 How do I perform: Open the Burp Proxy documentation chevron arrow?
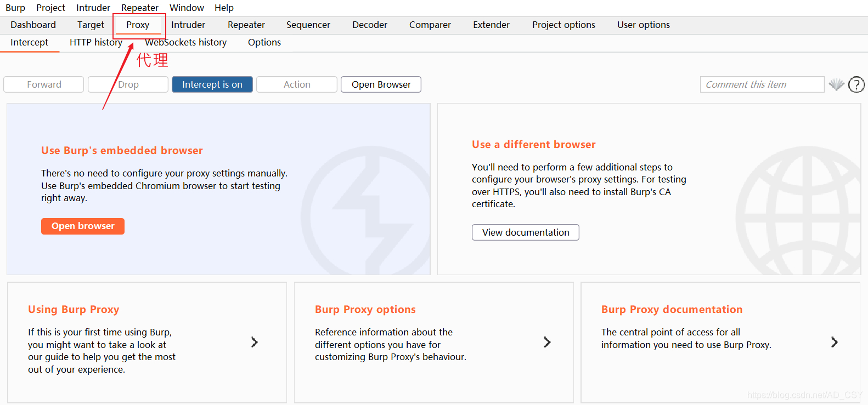click(x=835, y=342)
